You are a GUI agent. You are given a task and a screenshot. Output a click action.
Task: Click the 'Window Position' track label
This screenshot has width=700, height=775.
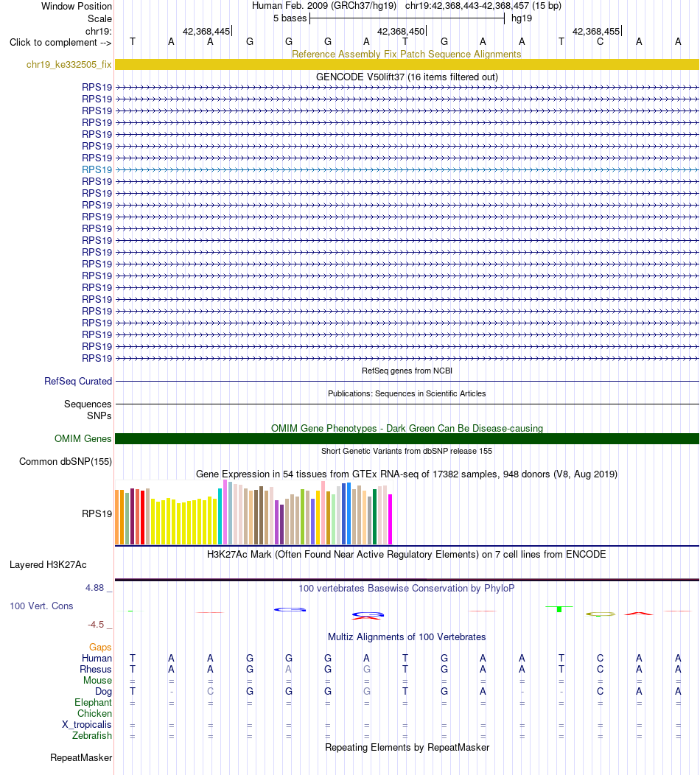pos(77,7)
